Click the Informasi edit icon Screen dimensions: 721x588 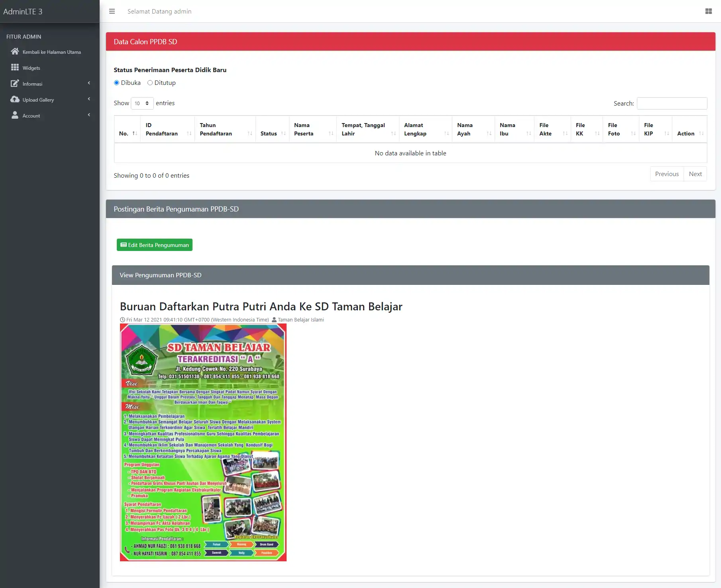[x=15, y=83]
